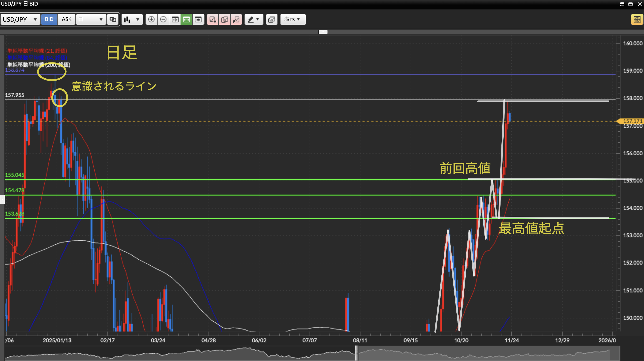Switch price display to BID
The height and width of the screenshot is (361, 644).
coord(49,19)
